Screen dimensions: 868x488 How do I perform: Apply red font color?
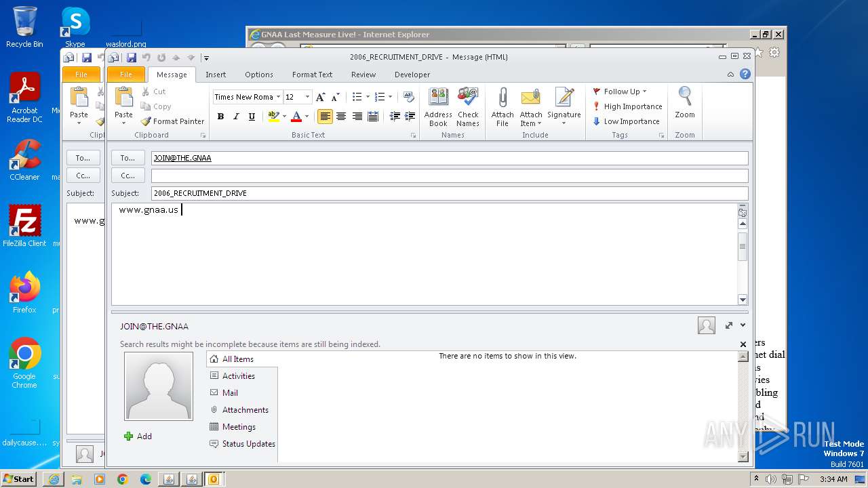[x=296, y=117]
